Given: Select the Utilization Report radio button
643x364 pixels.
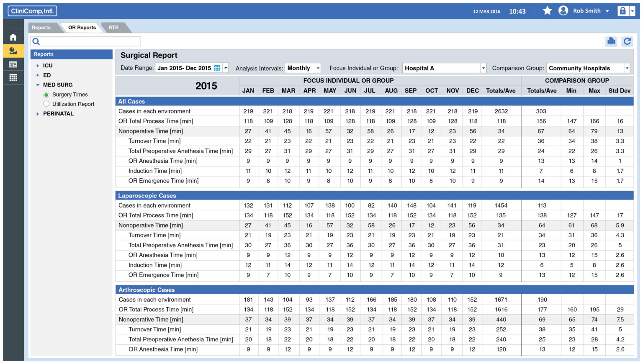Looking at the screenshot, I should coord(46,104).
